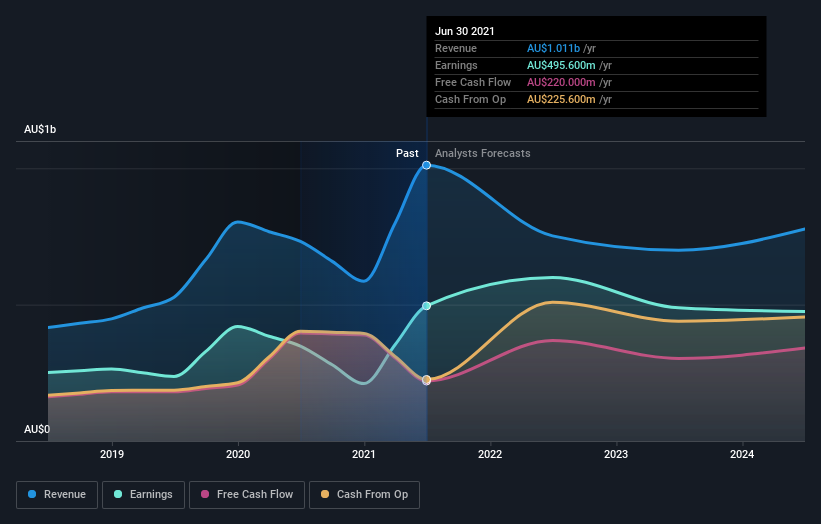Click the 2022 x-axis label
This screenshot has width=821, height=524.
pos(490,454)
